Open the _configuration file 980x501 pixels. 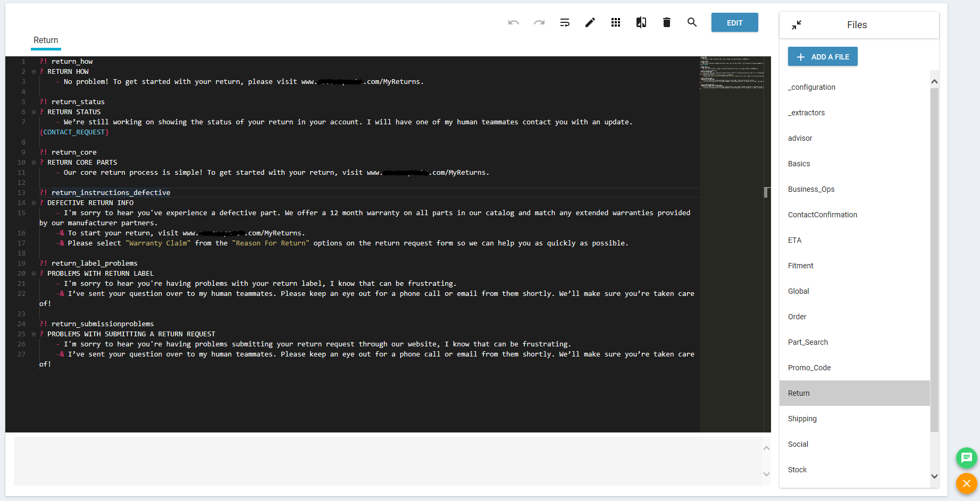click(855, 87)
